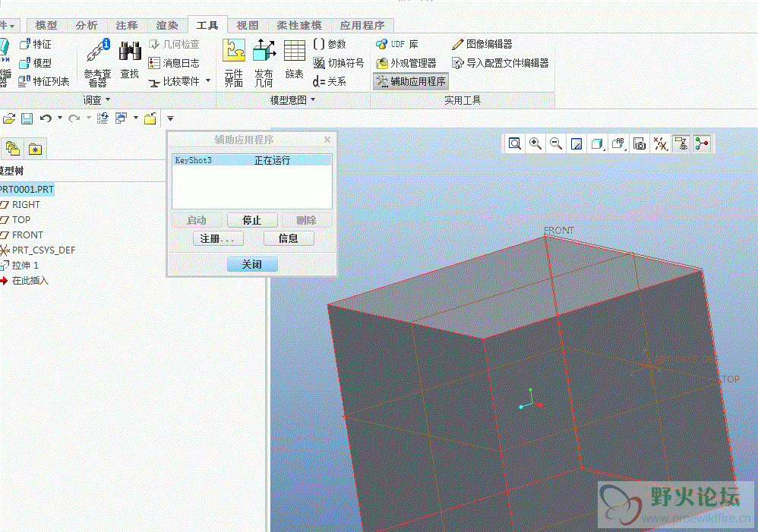
Task: Click the 注册... register button
Action: (217, 239)
